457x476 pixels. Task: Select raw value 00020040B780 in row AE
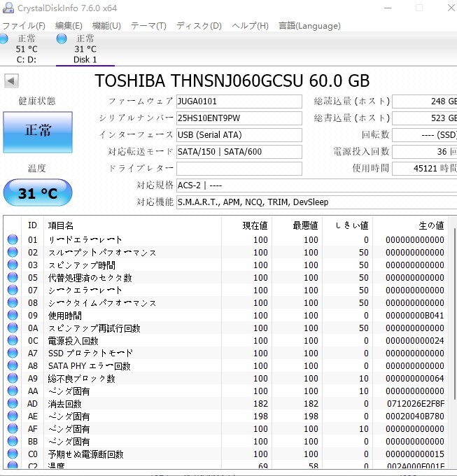[x=415, y=416]
